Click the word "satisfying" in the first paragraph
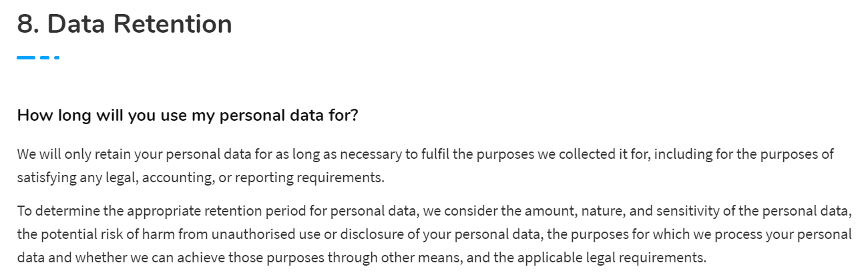The image size is (868, 275). 45,178
